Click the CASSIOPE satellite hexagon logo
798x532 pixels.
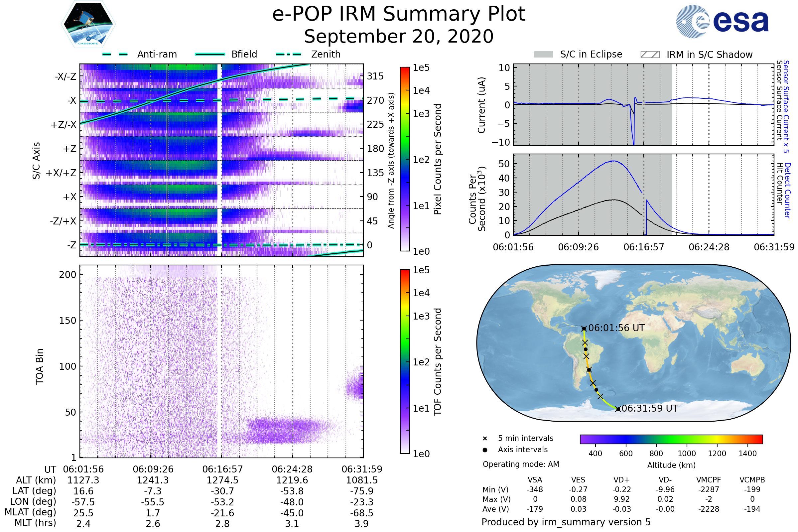(88, 24)
